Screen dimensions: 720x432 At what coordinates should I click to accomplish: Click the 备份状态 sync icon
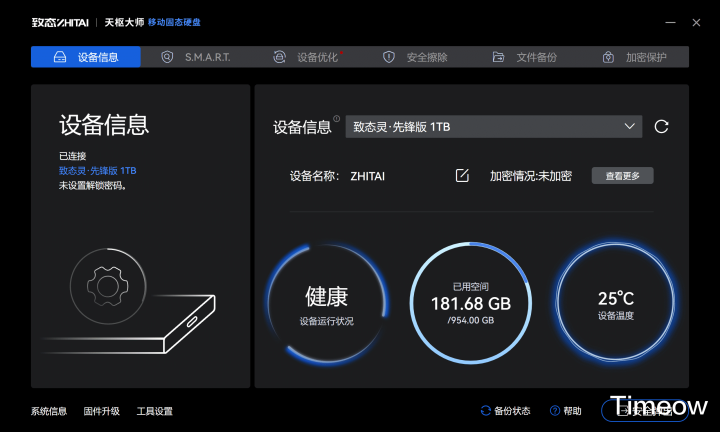[486, 410]
